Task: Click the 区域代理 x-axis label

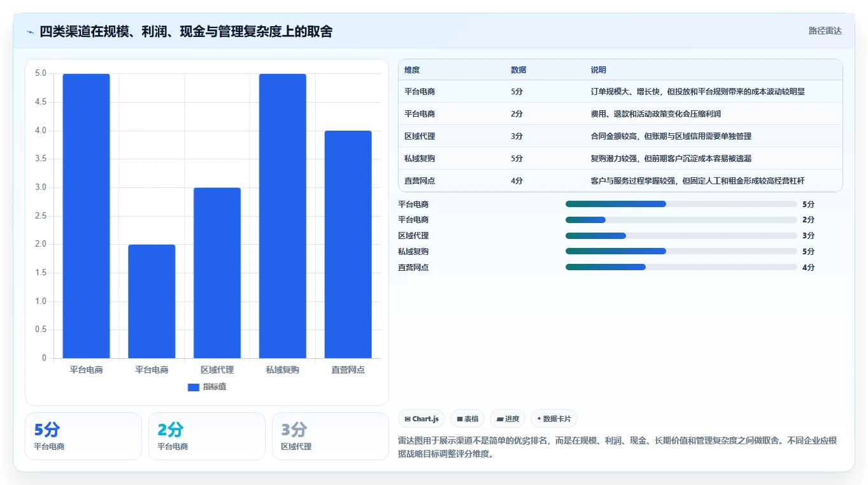Action: point(217,370)
